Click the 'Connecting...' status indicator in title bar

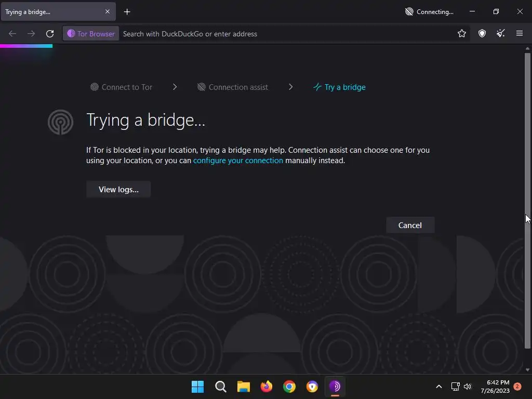click(429, 12)
